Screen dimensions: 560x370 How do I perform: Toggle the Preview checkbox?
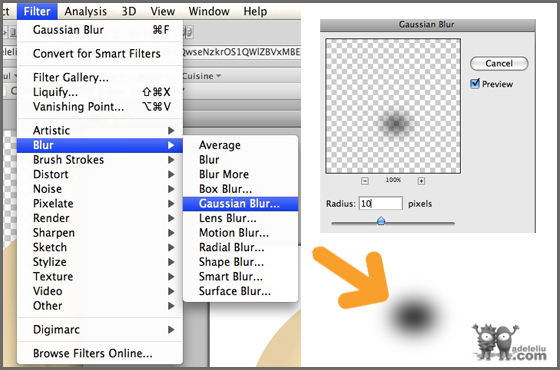point(475,84)
